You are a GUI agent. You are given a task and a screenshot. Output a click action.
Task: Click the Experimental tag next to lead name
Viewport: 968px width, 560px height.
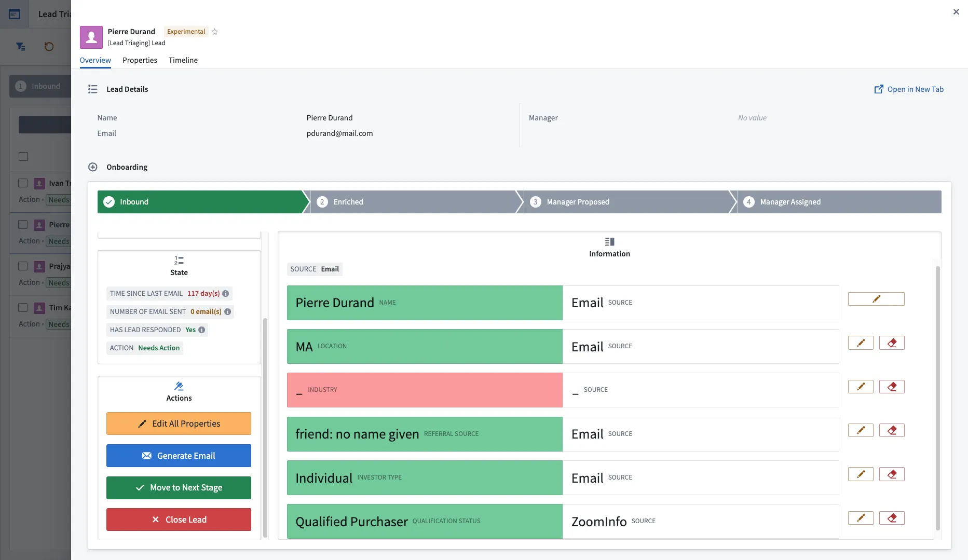coord(186,32)
